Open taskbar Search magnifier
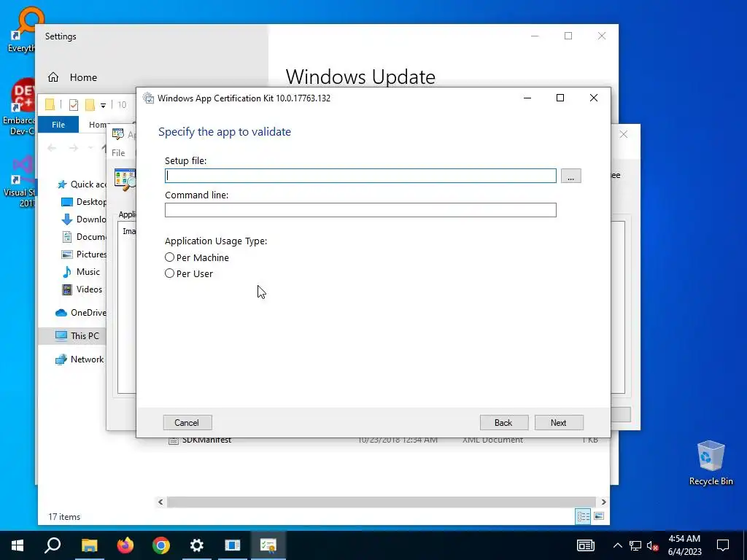Viewport: 747px width, 560px height. pyautogui.click(x=53, y=545)
